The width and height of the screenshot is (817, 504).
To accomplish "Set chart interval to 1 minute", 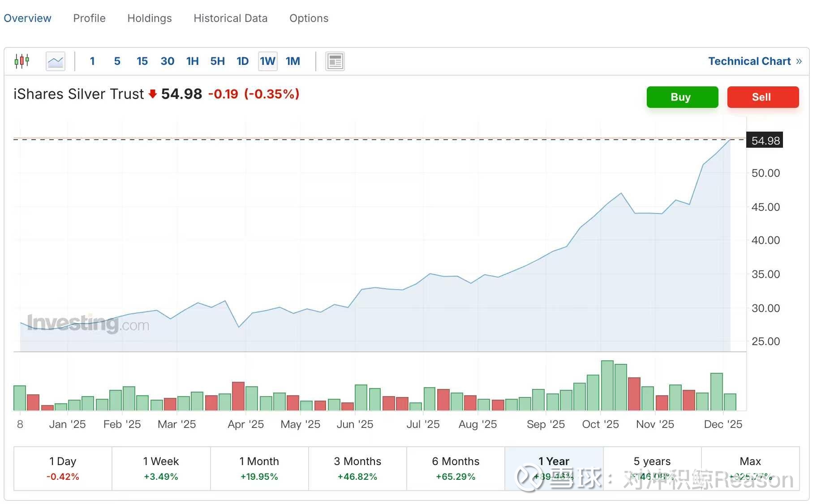I will [x=92, y=61].
